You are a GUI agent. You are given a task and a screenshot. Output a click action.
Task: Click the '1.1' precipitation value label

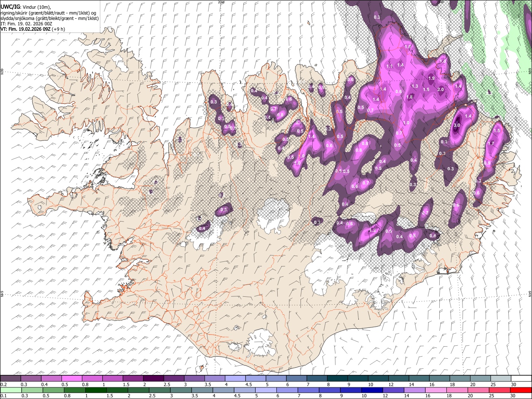[389, 66]
